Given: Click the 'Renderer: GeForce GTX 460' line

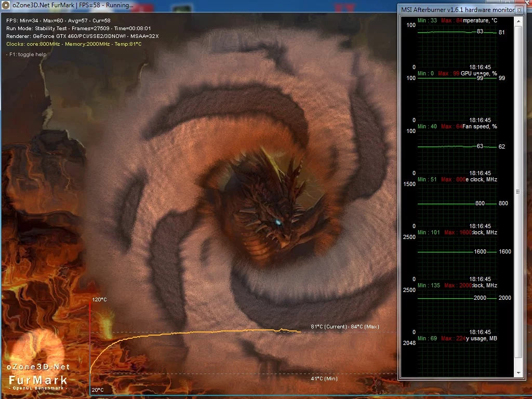Looking at the screenshot, I should click(x=83, y=36).
